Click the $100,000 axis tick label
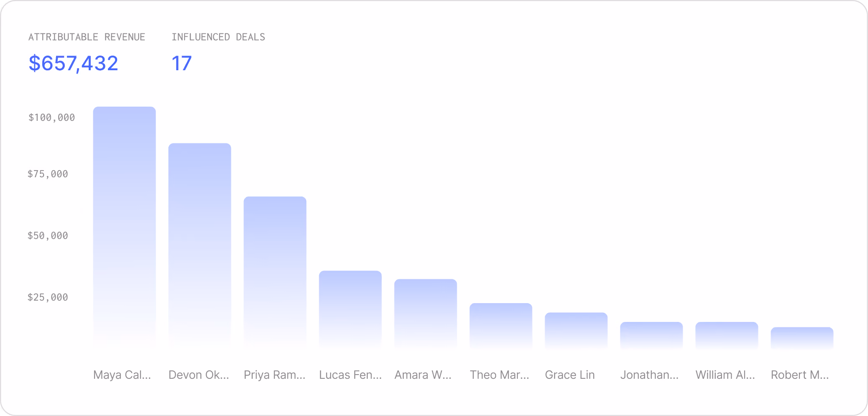The image size is (868, 416). tap(51, 117)
